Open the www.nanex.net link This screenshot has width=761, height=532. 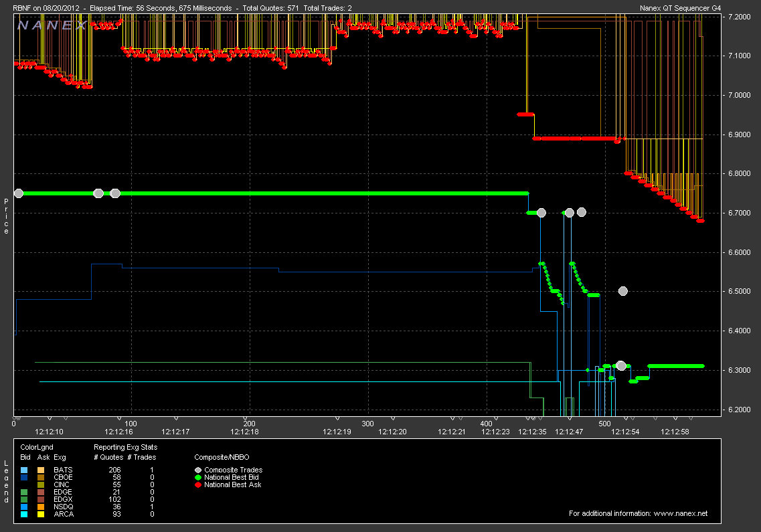pos(681,513)
